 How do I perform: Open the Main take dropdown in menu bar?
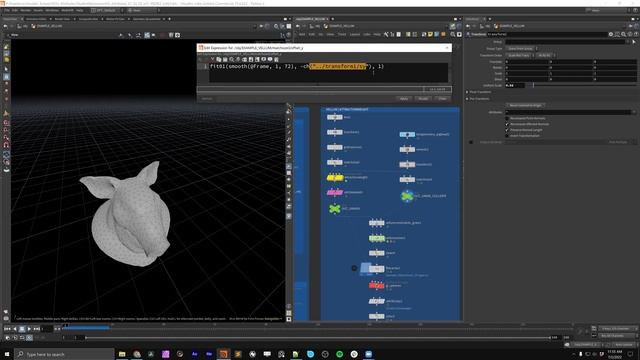click(142, 10)
